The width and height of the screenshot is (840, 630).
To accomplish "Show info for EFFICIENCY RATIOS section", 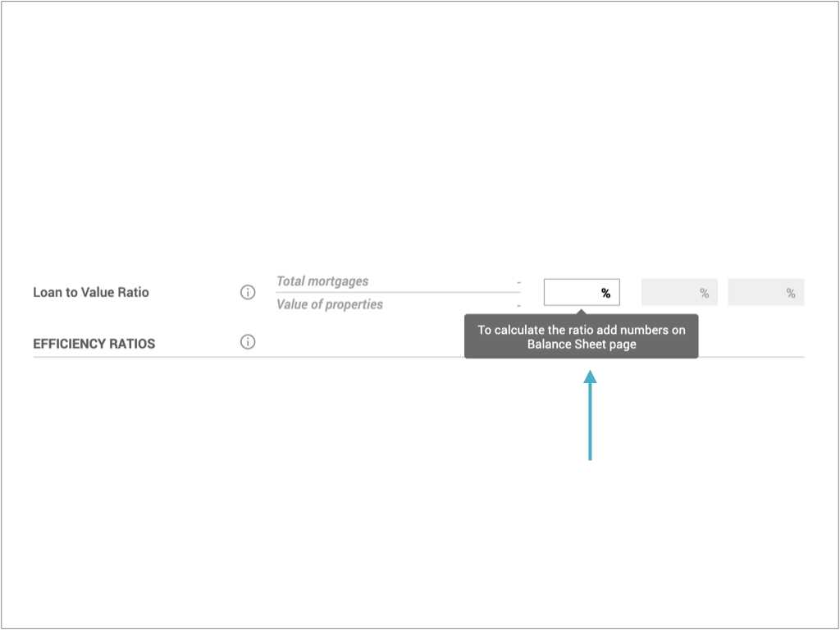I will coord(248,342).
